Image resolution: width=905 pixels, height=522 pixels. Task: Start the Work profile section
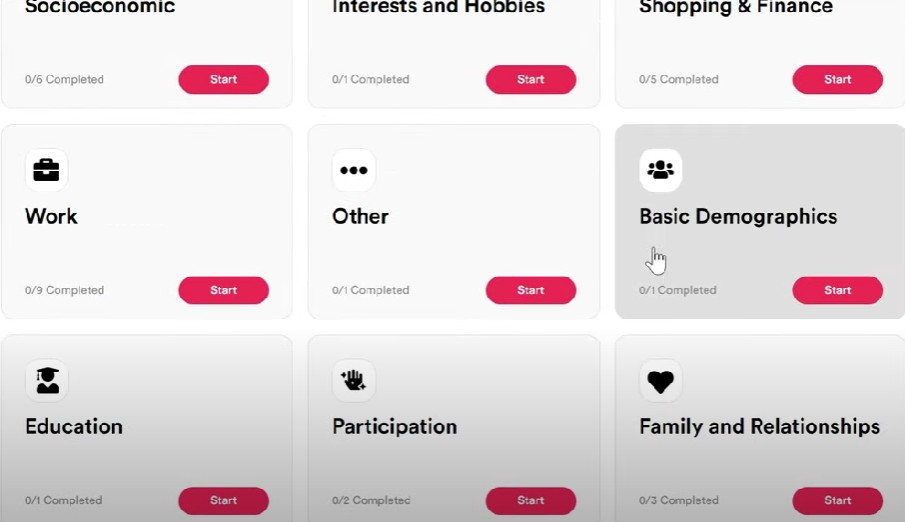click(x=223, y=290)
